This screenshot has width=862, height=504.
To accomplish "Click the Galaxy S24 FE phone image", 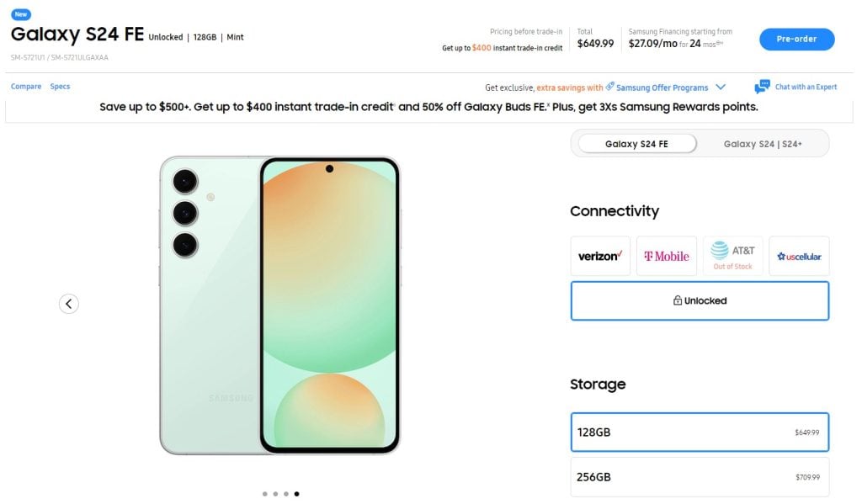I will point(279,305).
